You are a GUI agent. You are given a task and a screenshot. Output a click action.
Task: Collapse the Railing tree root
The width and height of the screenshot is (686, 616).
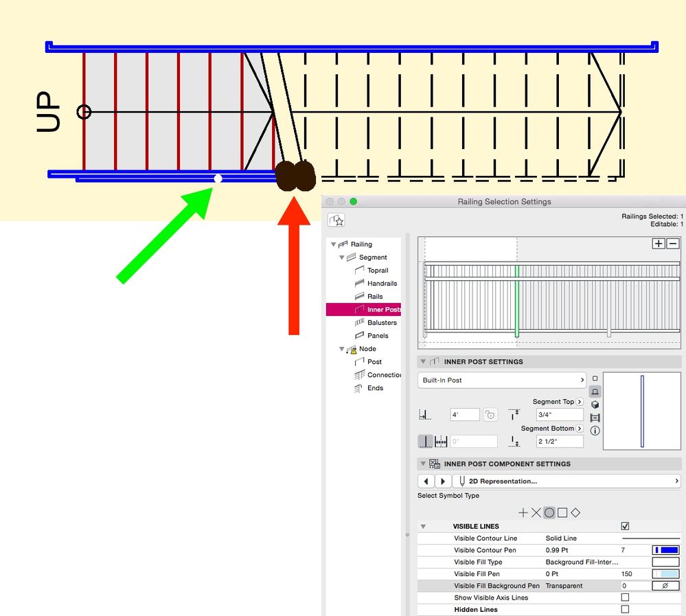pyautogui.click(x=333, y=244)
